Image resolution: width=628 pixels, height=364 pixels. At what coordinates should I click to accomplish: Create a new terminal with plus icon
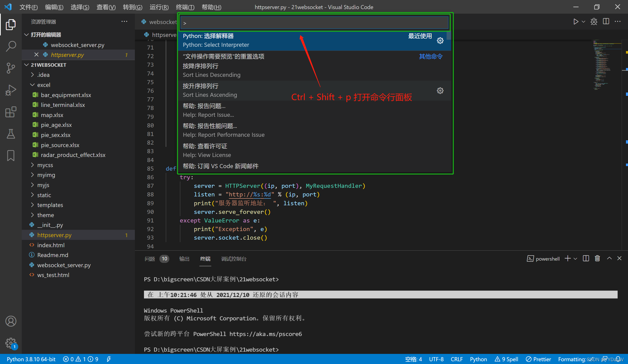pyautogui.click(x=568, y=258)
